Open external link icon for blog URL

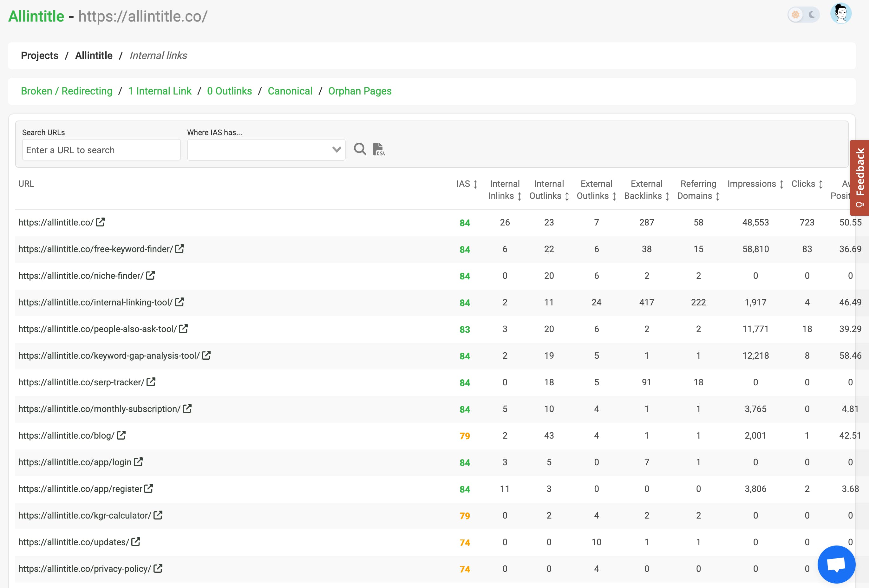[121, 435]
